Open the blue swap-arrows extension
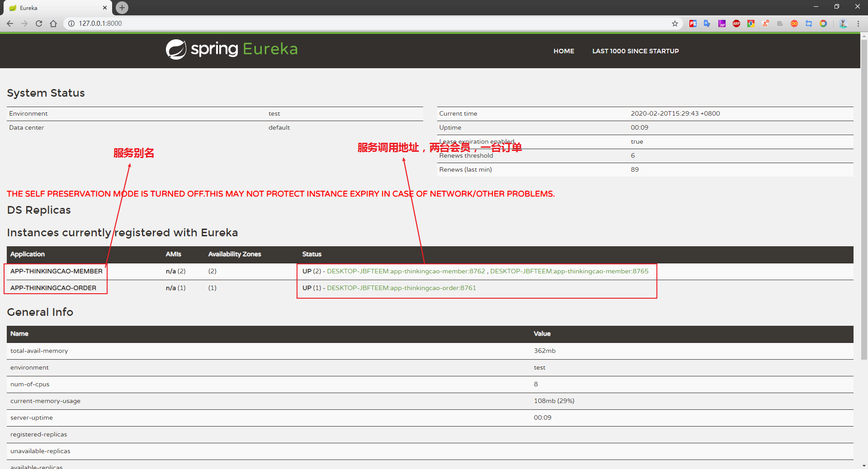This screenshot has height=469, width=868. coord(809,23)
